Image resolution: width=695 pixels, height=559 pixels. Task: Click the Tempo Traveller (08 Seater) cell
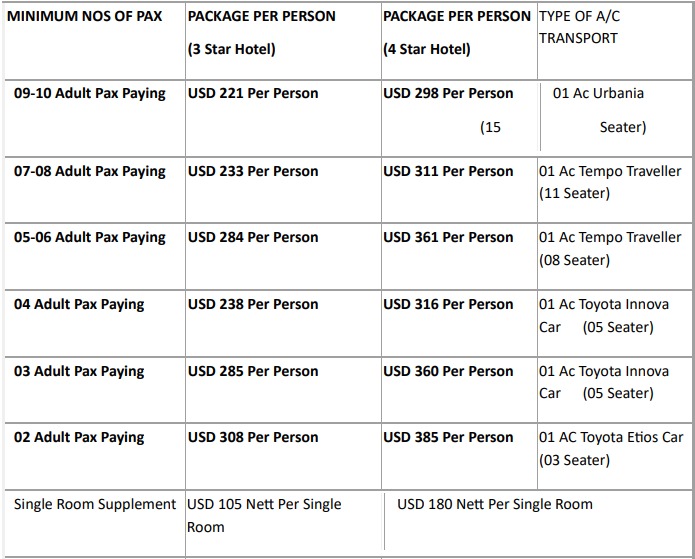tap(610, 248)
